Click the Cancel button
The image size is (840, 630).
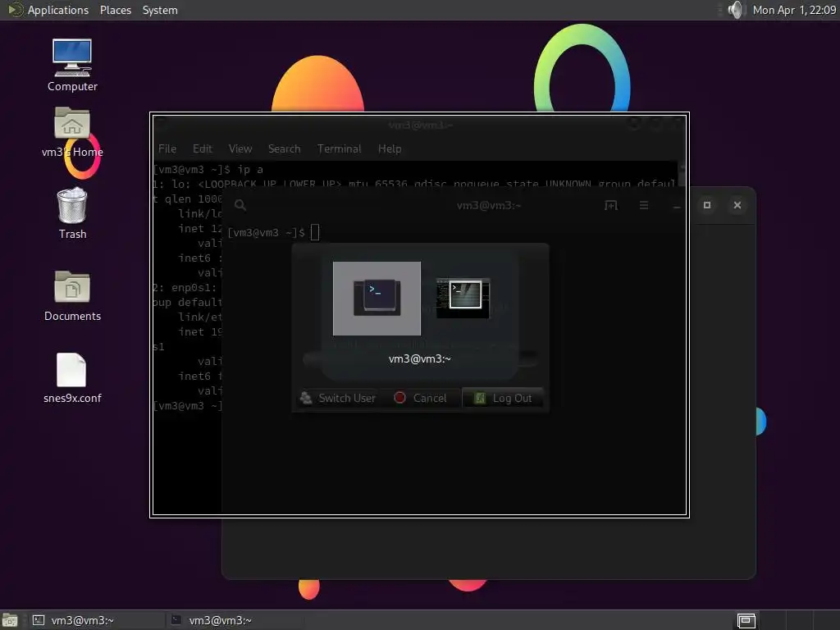click(421, 398)
